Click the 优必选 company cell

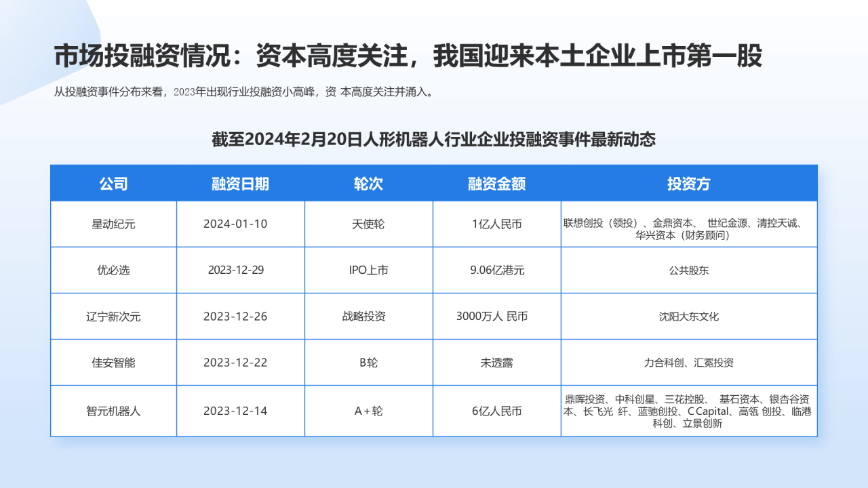click(x=113, y=270)
